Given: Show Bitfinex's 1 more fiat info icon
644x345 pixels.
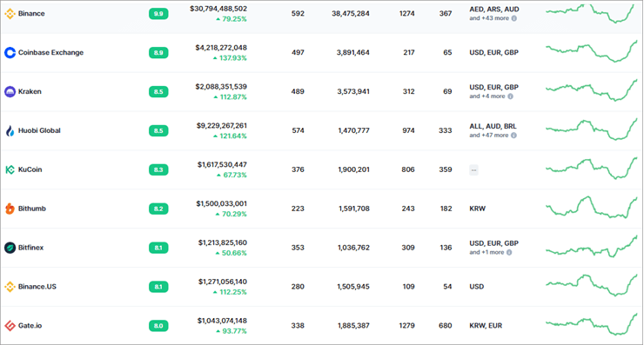Looking at the screenshot, I should [x=509, y=252].
